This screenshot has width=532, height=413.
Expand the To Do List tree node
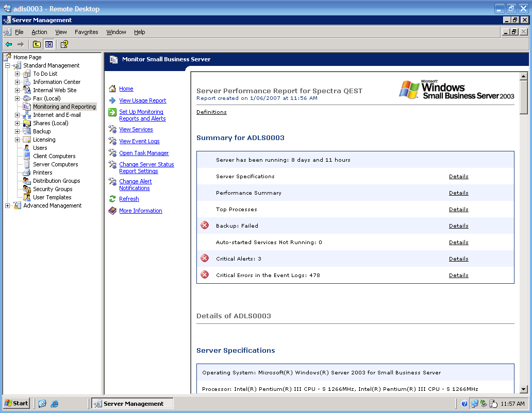[18, 74]
